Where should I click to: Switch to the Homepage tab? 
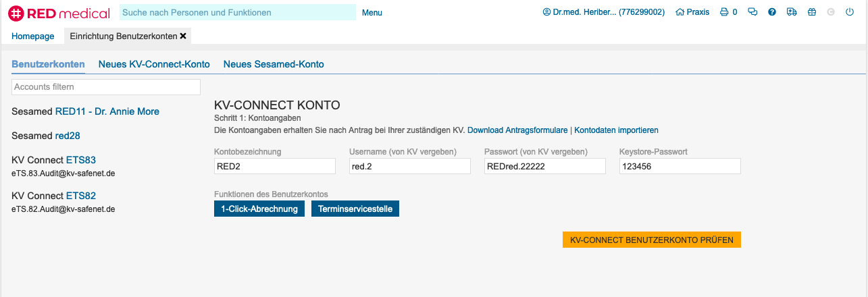[x=33, y=36]
